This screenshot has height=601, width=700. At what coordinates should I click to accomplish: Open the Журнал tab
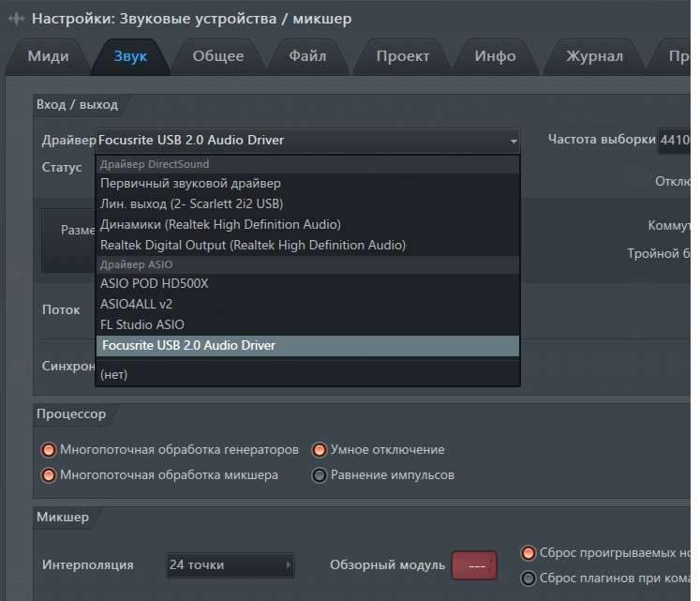pyautogui.click(x=594, y=56)
